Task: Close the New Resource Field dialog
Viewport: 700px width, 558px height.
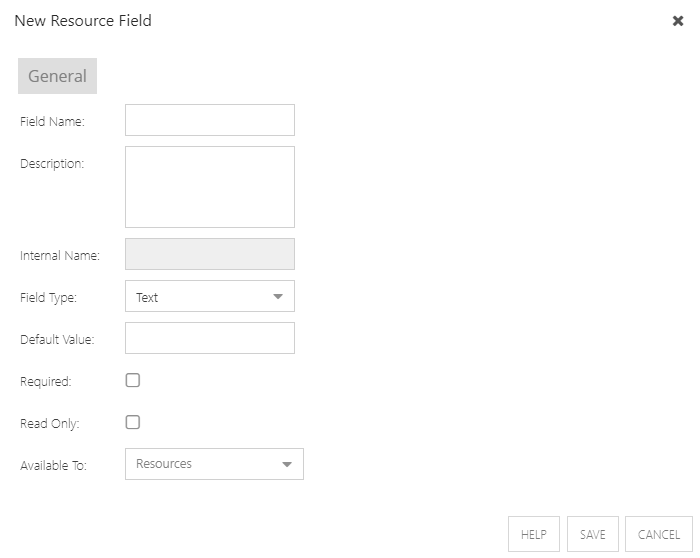Action: pos(678,21)
